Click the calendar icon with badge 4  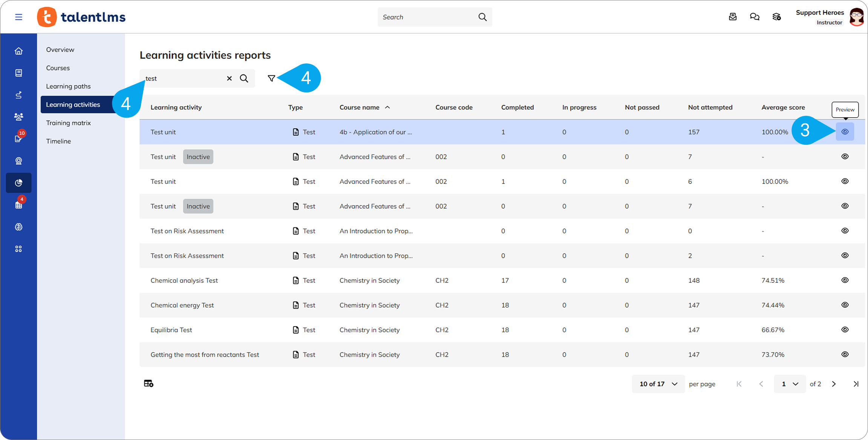click(18, 205)
